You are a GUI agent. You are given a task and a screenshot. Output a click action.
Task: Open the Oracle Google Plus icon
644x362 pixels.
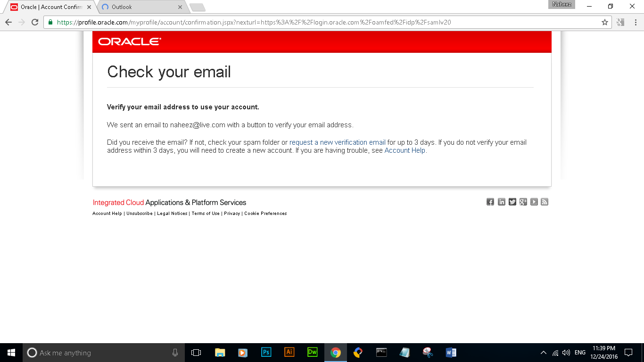[523, 202]
